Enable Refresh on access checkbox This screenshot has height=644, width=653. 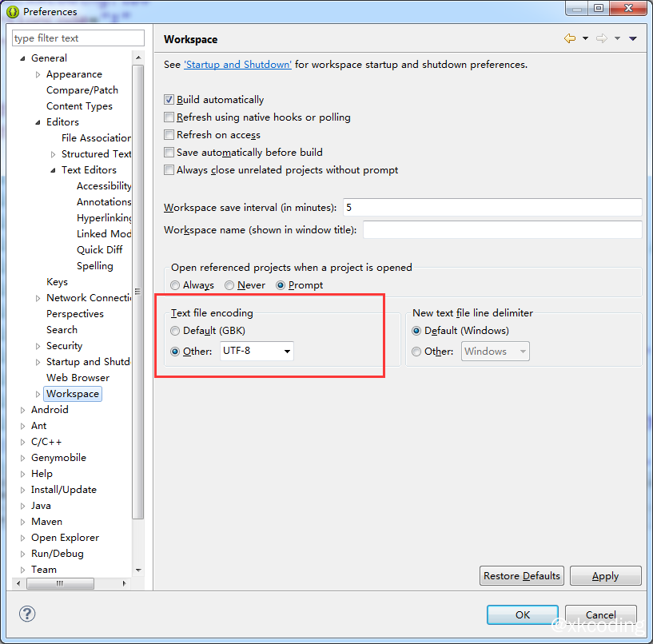pos(169,135)
